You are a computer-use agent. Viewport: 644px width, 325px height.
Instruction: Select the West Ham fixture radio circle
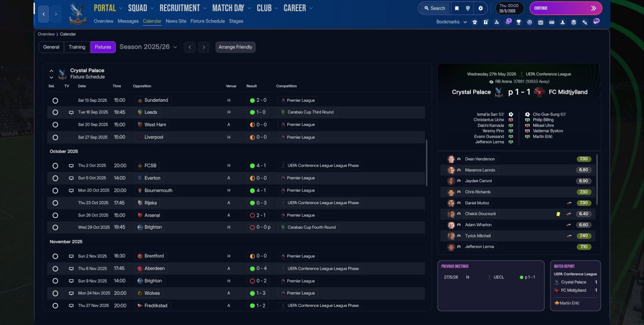55,125
